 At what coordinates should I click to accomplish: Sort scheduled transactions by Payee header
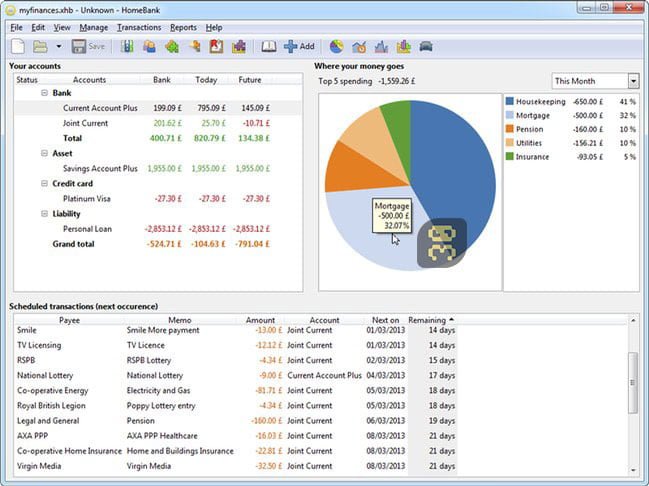click(69, 320)
